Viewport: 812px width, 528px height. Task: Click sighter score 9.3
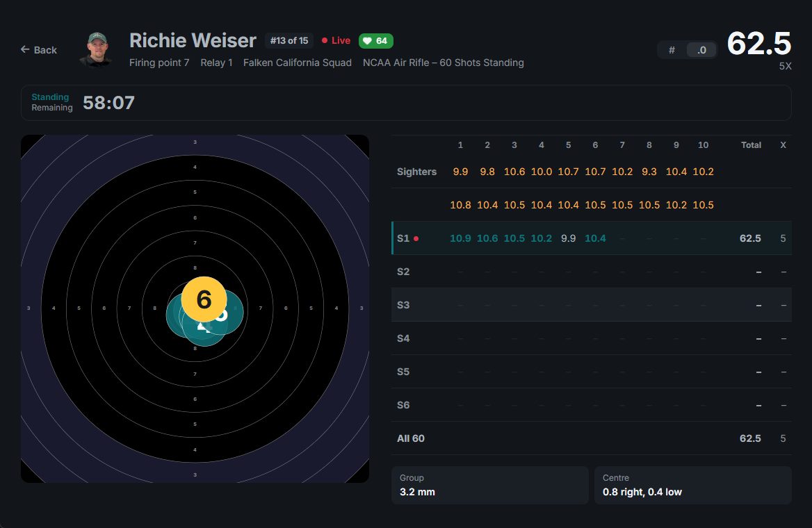[x=649, y=172]
